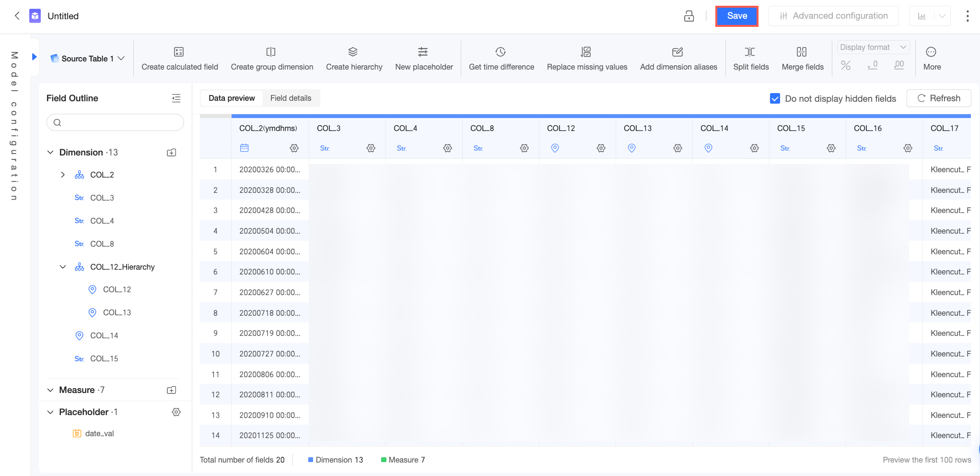Collapse the Measure section
980x476 pixels.
(50, 390)
